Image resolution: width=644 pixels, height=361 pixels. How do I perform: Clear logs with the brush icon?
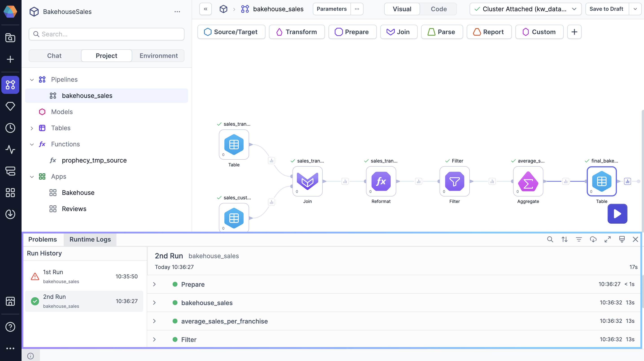coord(622,239)
